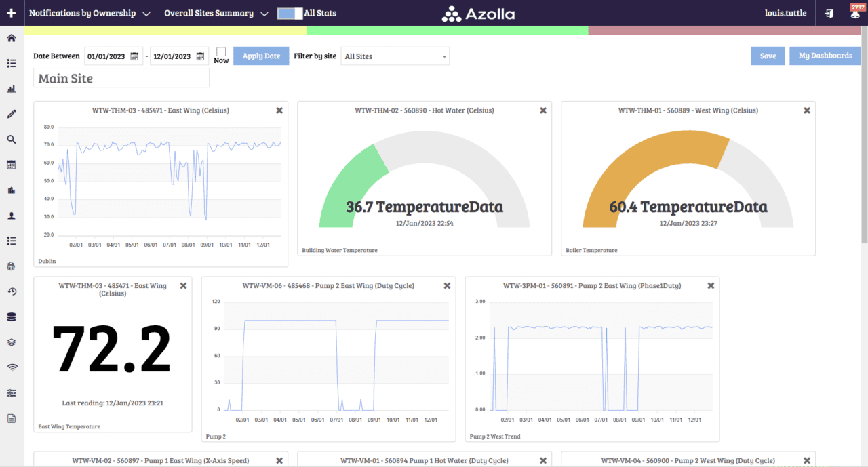868x467 pixels.
Task: Select the wifi connectivity icon in the sidebar
Action: point(11,367)
